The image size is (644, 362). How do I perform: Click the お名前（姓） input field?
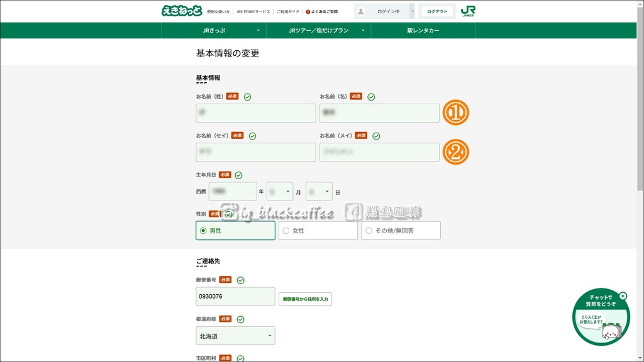(x=256, y=113)
